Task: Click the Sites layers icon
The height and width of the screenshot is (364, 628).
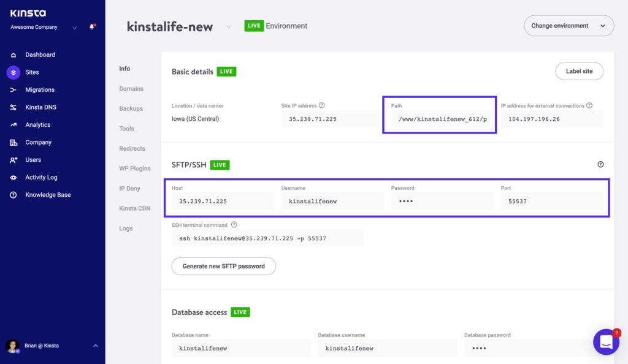Action: [13, 72]
